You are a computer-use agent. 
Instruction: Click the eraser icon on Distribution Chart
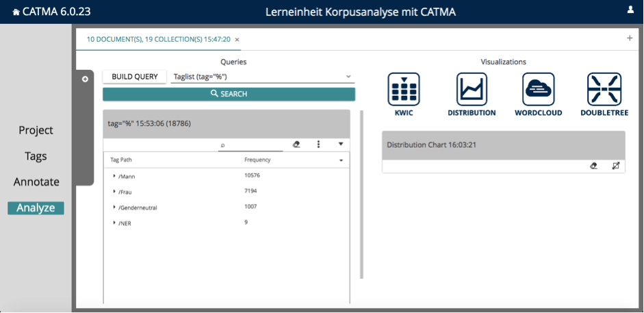click(x=593, y=166)
